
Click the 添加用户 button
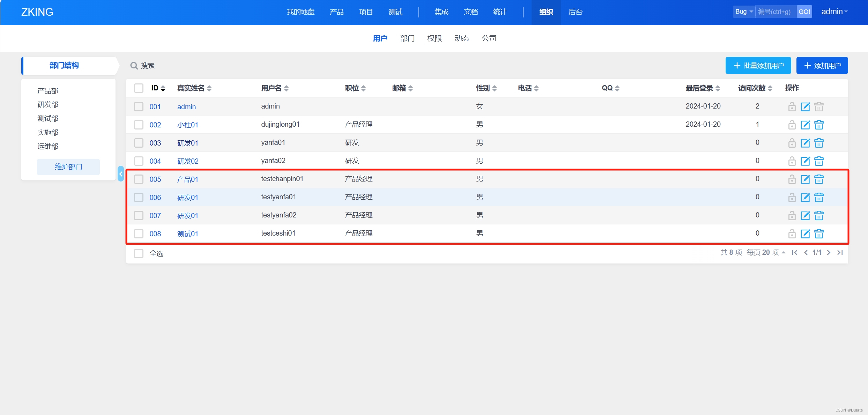tap(822, 66)
